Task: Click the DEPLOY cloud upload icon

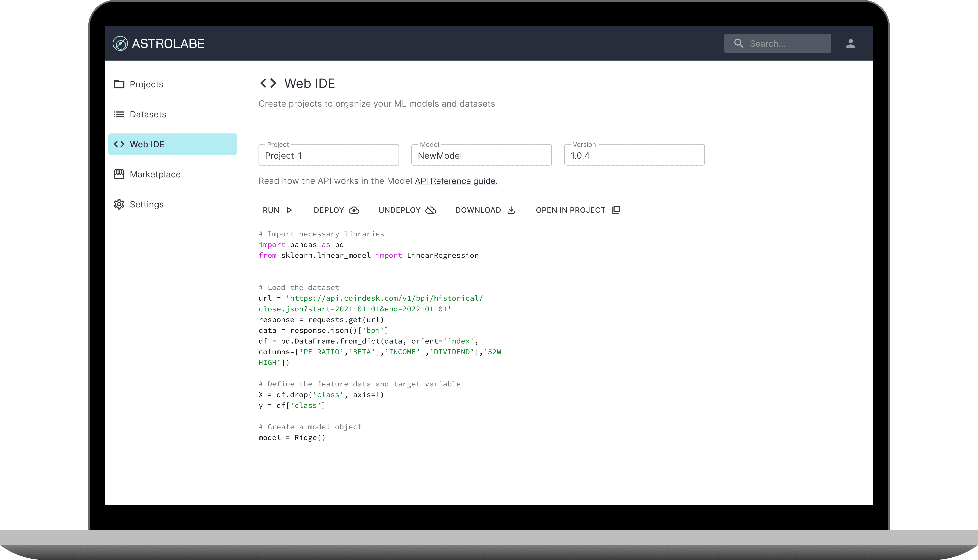Action: [x=354, y=210]
